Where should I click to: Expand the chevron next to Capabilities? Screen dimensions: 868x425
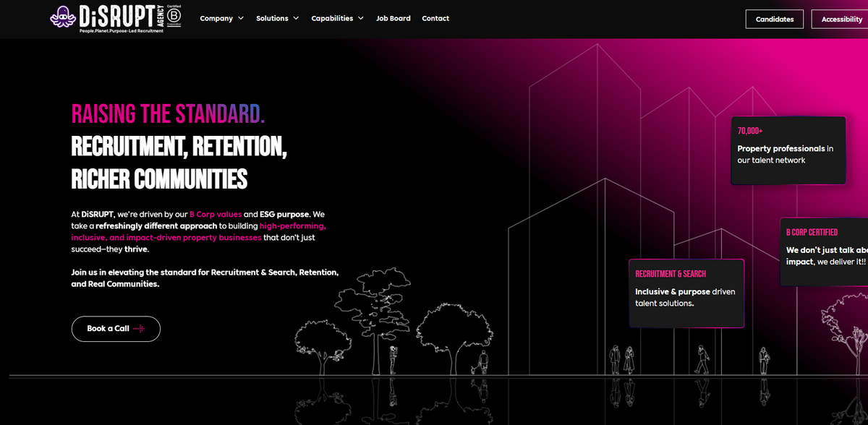(361, 19)
